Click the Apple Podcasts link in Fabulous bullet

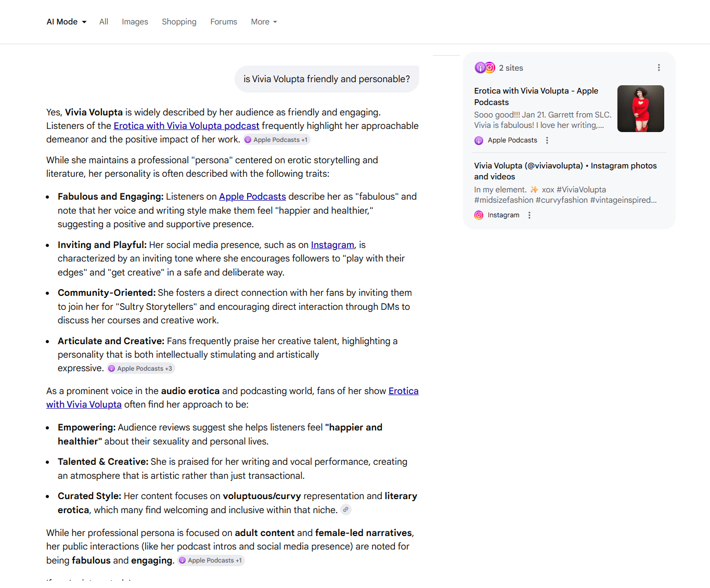[252, 197]
